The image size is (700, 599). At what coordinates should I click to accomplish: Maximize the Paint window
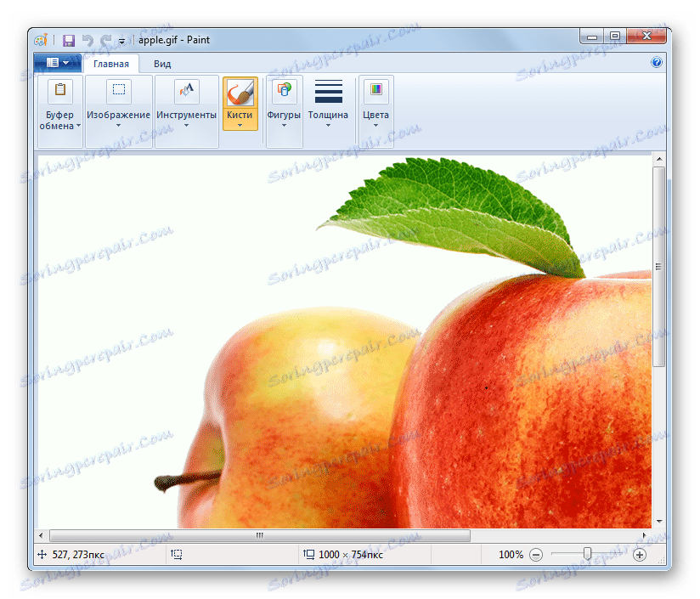(x=615, y=37)
